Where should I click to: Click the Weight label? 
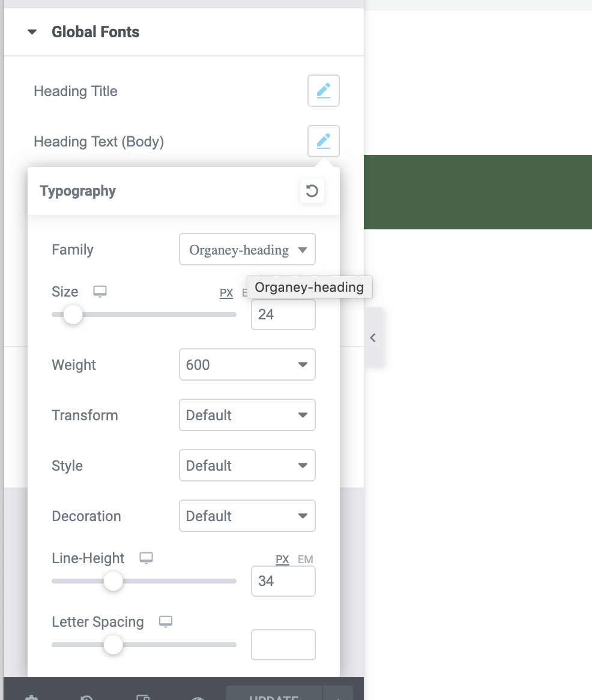(74, 365)
